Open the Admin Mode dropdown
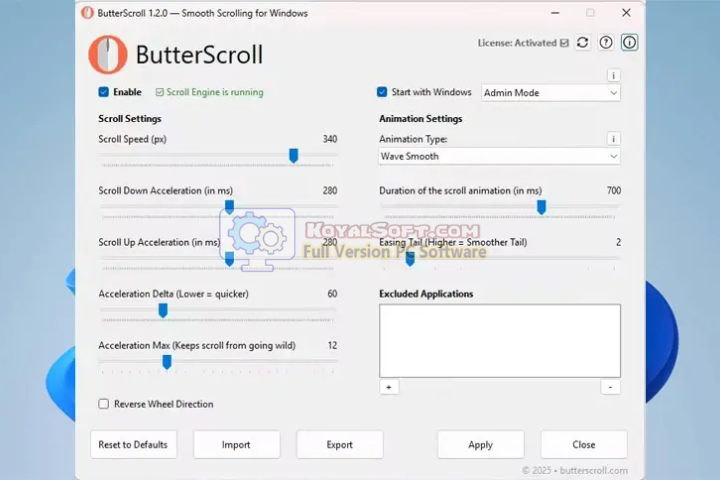 tap(551, 93)
